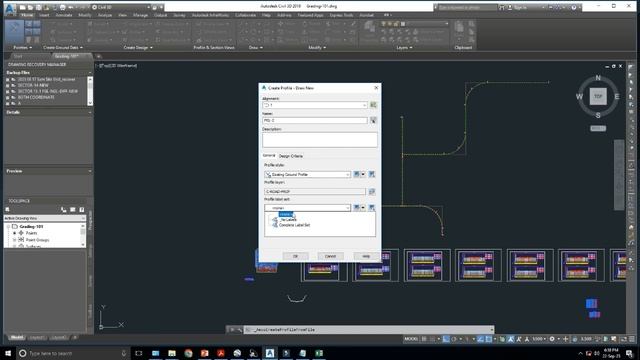Click Windows Start button

[x=8, y=353]
